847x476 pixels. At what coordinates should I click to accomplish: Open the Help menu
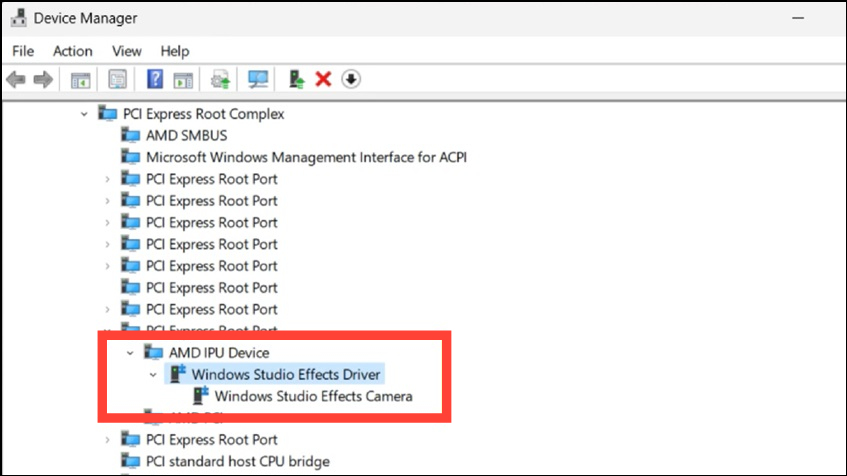(174, 51)
